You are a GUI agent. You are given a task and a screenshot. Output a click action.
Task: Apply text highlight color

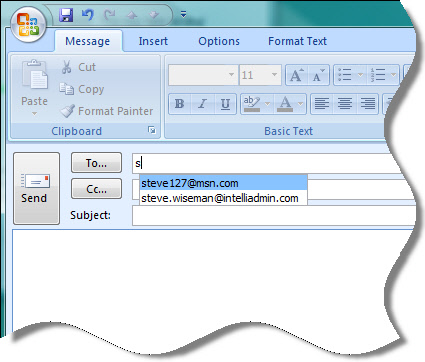(252, 104)
